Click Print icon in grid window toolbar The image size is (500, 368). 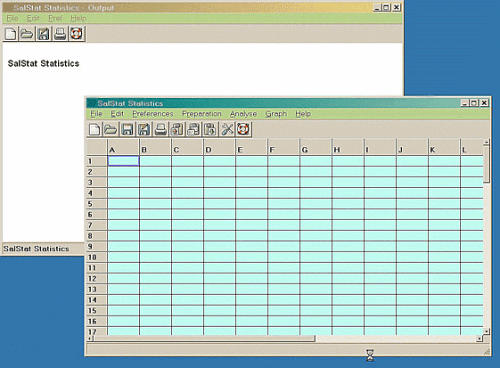(x=160, y=129)
